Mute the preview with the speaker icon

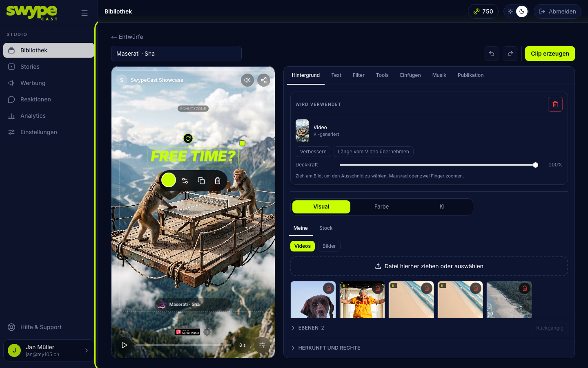(247, 80)
